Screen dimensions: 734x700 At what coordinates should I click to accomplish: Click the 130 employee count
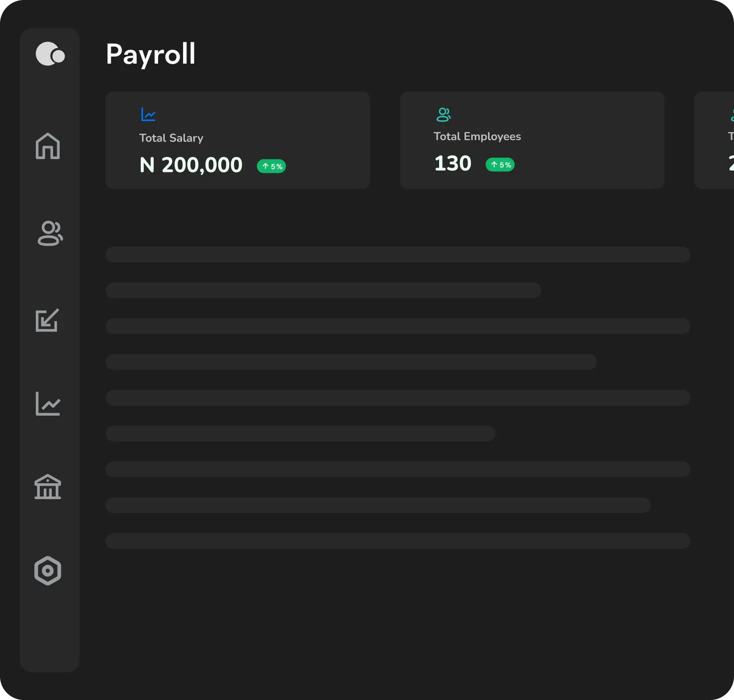tap(453, 164)
